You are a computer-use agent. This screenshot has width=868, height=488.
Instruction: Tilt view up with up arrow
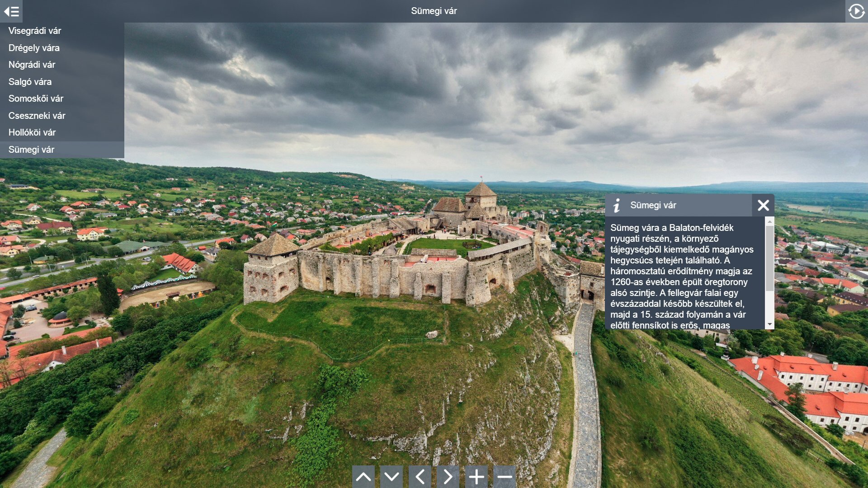363,476
